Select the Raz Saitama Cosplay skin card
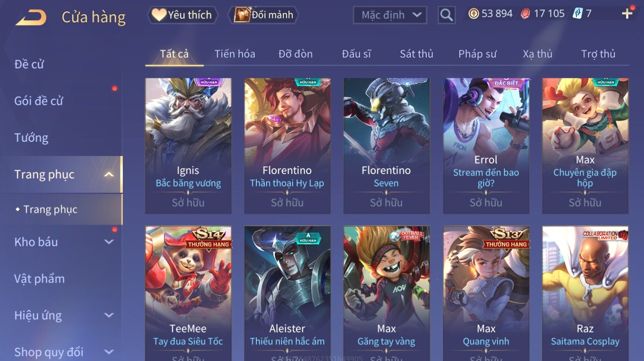This screenshot has width=644, height=361. (x=585, y=293)
